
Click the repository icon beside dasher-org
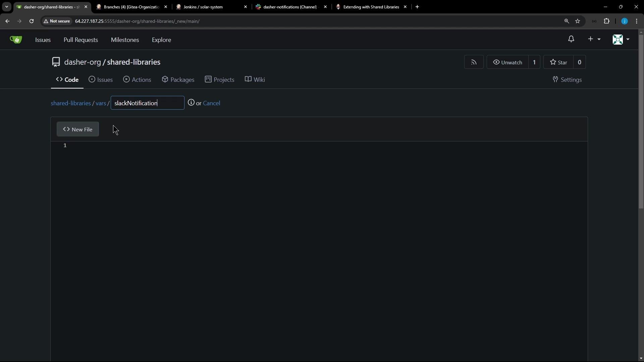(x=56, y=62)
